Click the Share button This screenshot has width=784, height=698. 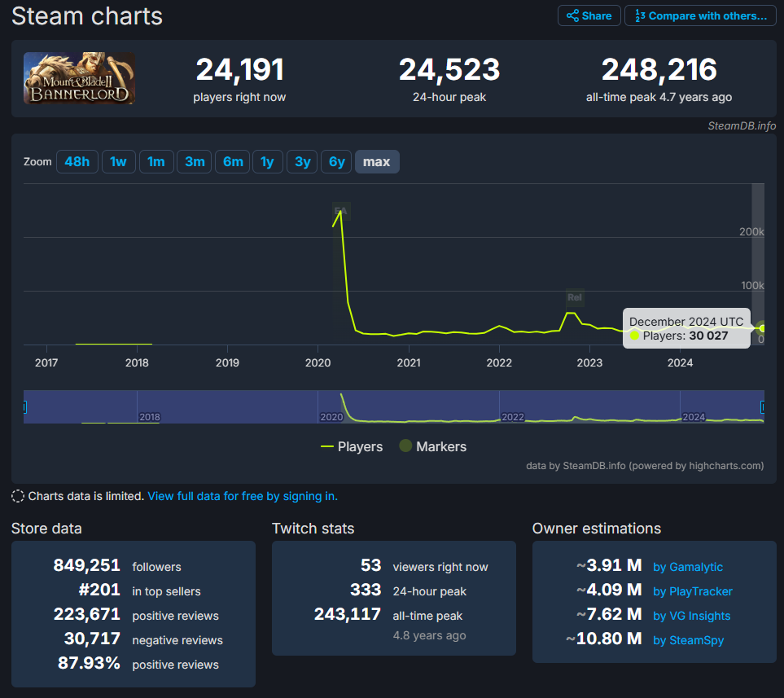point(589,15)
